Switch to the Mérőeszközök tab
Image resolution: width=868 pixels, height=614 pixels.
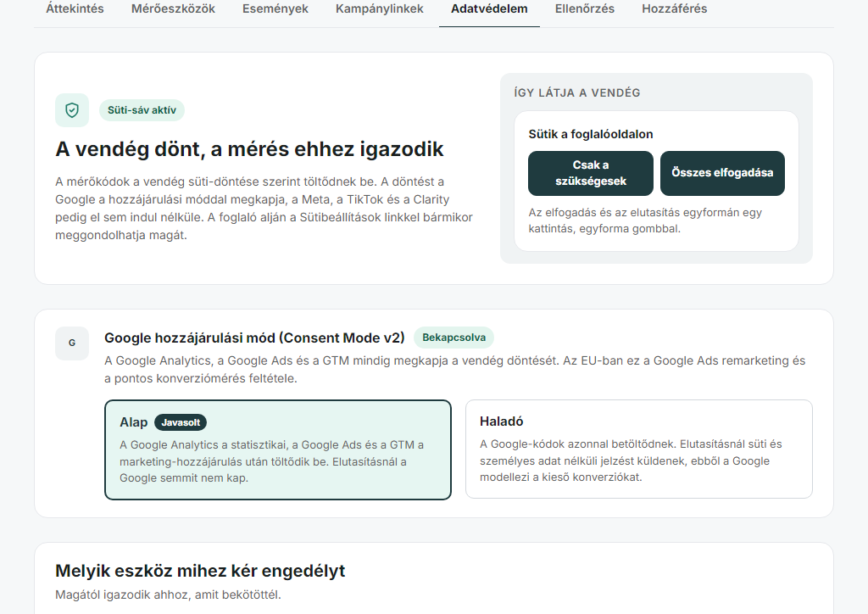pos(173,8)
